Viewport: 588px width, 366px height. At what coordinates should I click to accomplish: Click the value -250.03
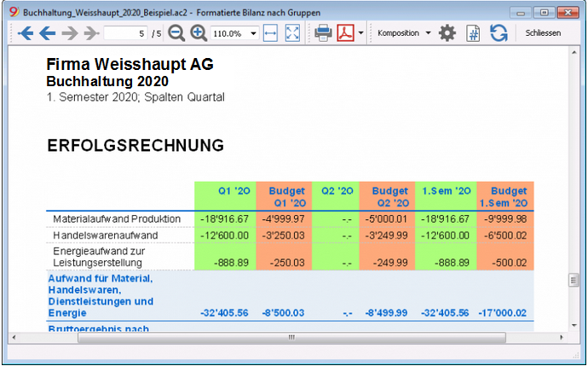coord(287,263)
